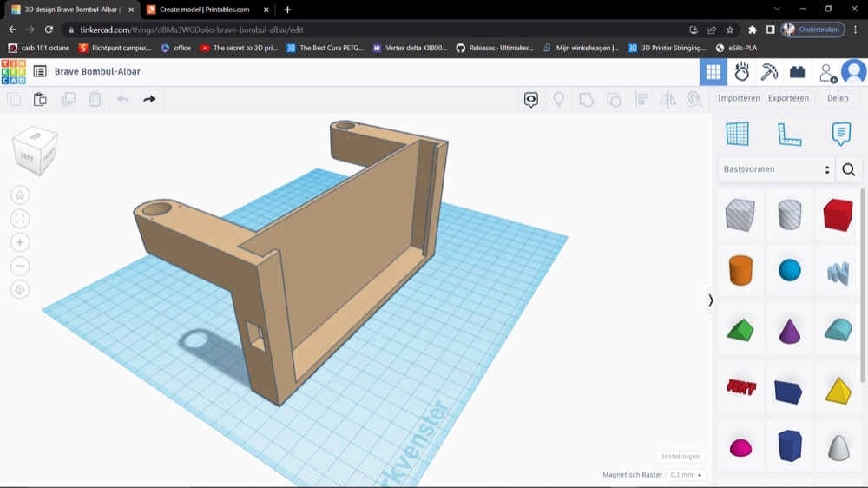Image resolution: width=868 pixels, height=488 pixels.
Task: Click the Exporteren button
Action: (x=788, y=98)
